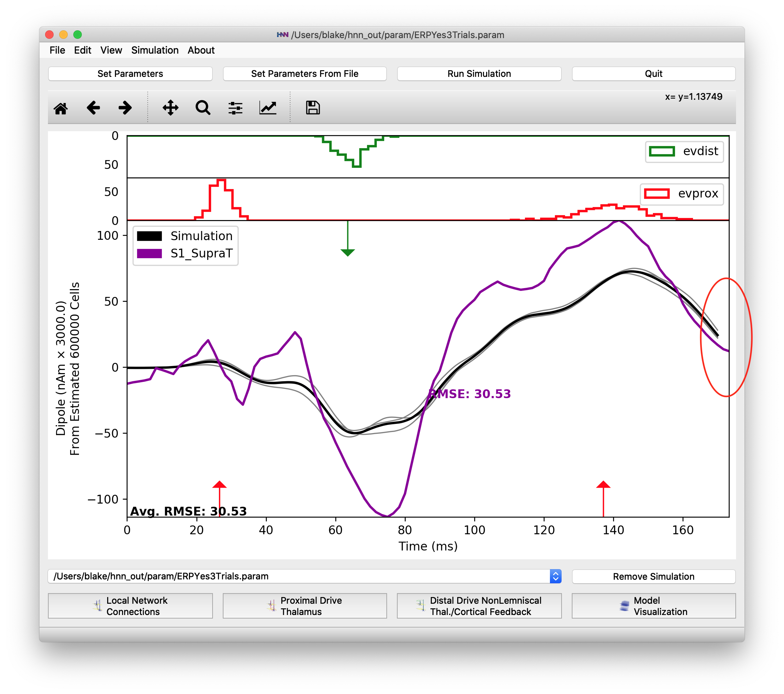The height and width of the screenshot is (694, 784).
Task: Click the Save figure floppy icon
Action: pos(313,108)
